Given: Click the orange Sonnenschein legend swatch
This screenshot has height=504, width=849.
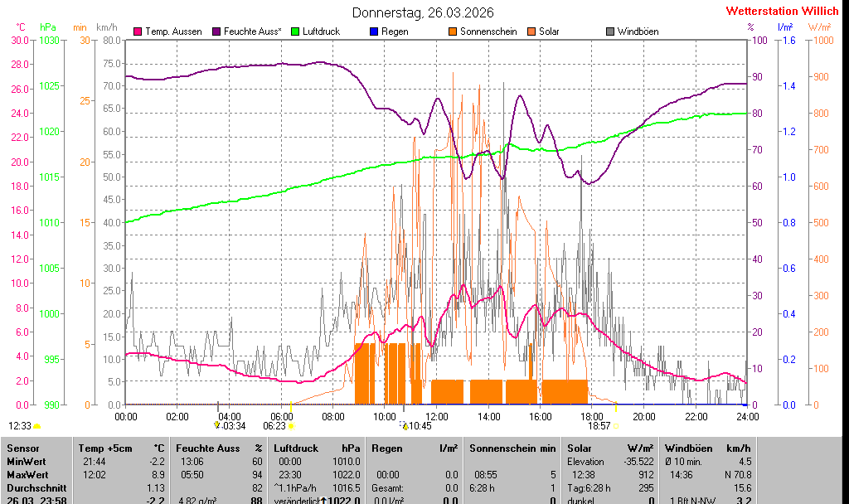Looking at the screenshot, I should pyautogui.click(x=453, y=31).
